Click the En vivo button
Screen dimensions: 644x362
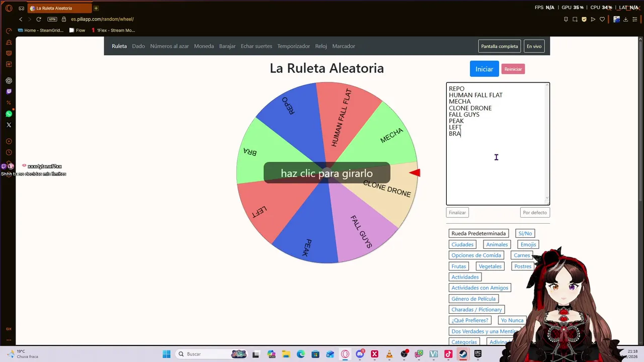pyautogui.click(x=534, y=46)
